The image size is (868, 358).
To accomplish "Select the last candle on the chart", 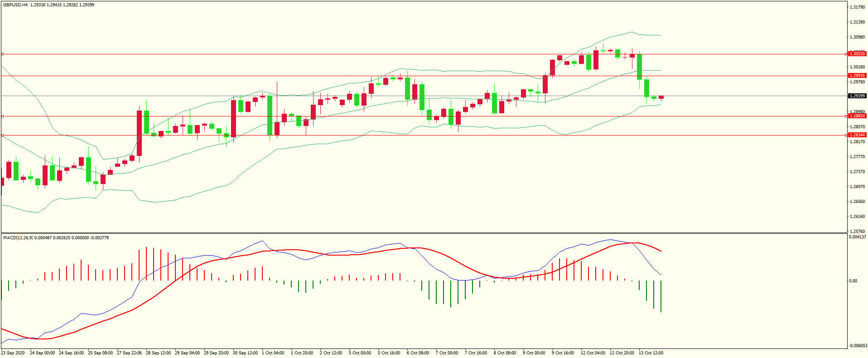I will (x=661, y=97).
